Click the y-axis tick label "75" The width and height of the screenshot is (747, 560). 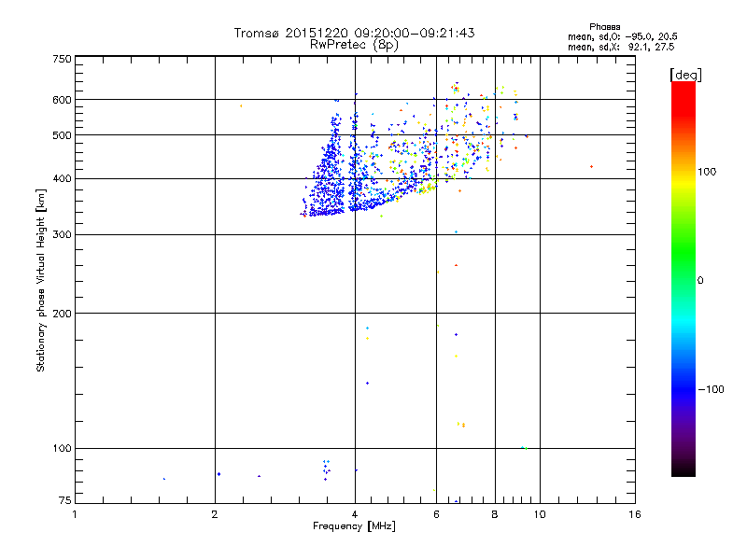(65, 500)
